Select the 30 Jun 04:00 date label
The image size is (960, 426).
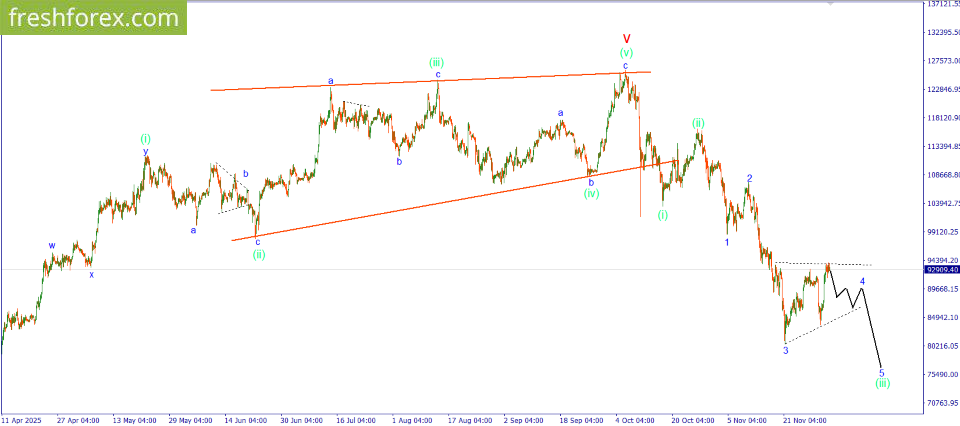point(302,420)
